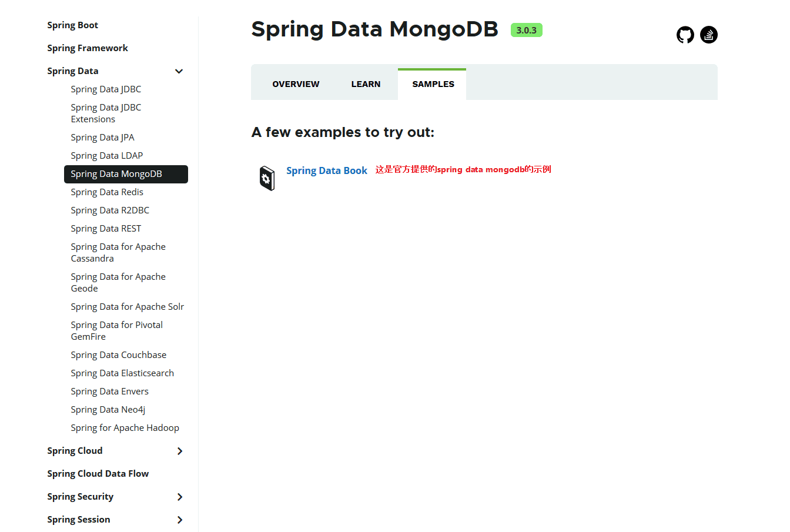Viewport: 790px width, 532px height.
Task: Go to Spring Boot in sidebar
Action: (x=72, y=25)
